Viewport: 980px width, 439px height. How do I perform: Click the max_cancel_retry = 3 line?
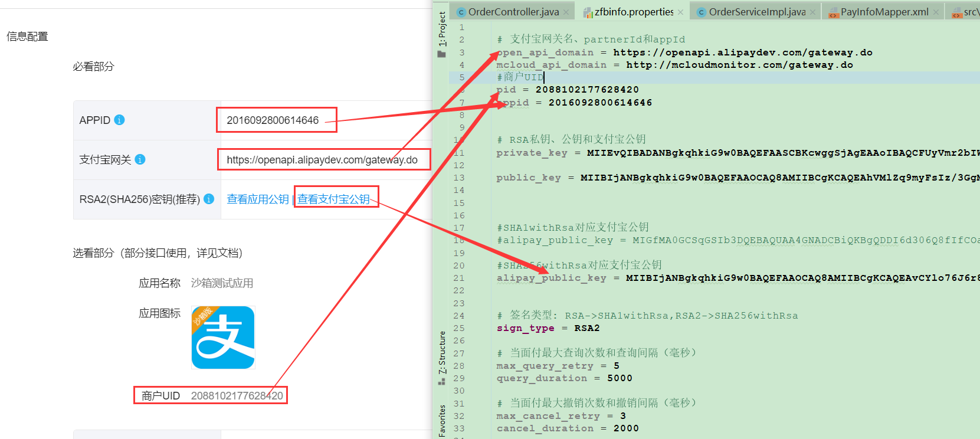click(561, 416)
